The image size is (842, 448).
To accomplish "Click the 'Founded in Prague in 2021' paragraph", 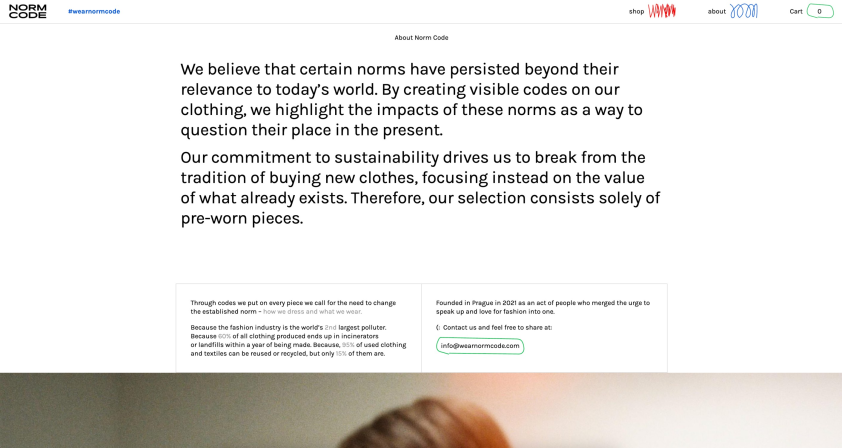I will point(543,307).
